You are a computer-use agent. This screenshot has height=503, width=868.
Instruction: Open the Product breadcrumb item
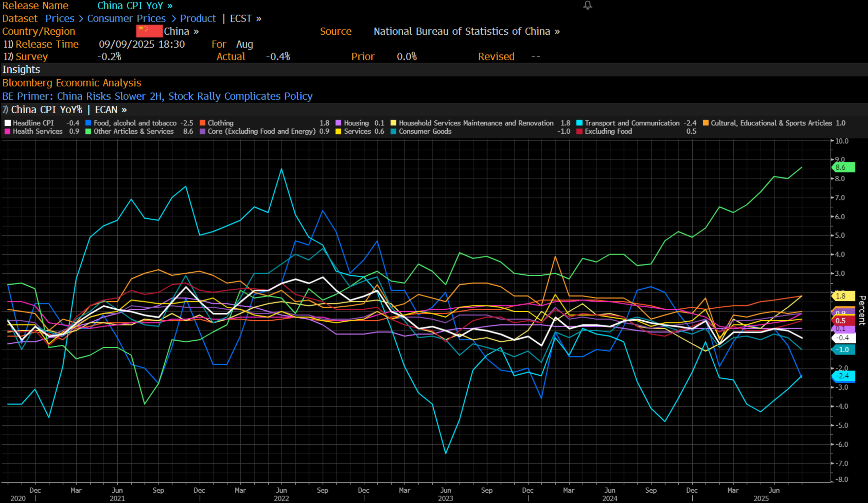[x=198, y=19]
